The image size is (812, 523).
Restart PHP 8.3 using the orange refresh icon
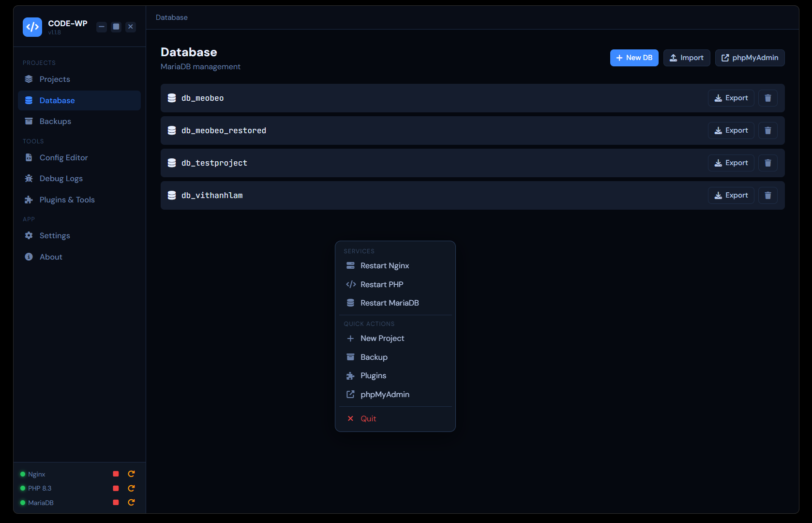click(131, 488)
